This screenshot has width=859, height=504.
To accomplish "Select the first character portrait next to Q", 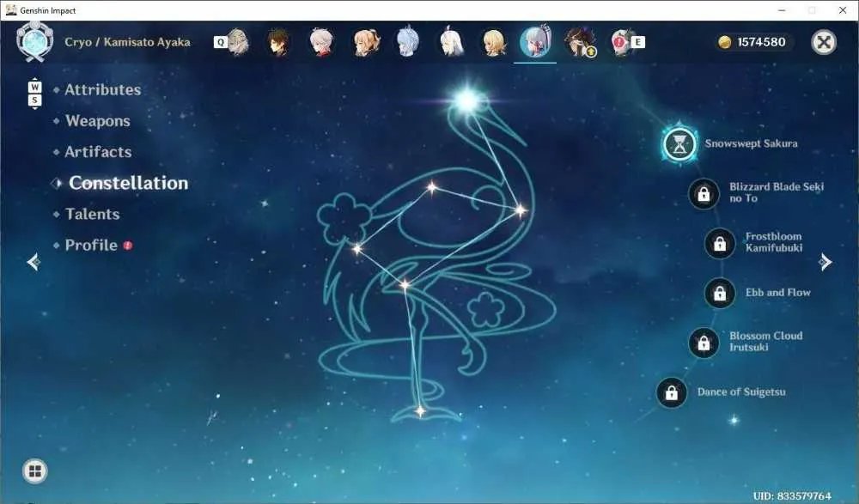I will (x=238, y=41).
